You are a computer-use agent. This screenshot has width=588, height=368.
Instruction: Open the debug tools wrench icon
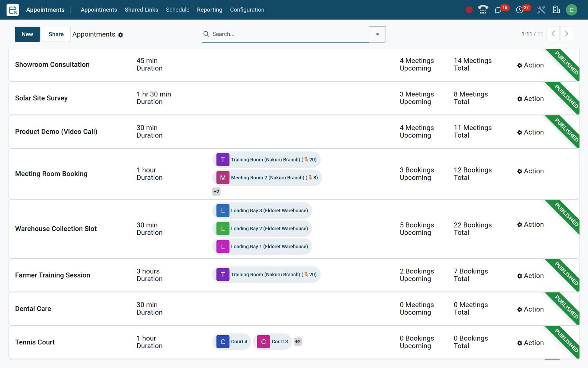(541, 10)
